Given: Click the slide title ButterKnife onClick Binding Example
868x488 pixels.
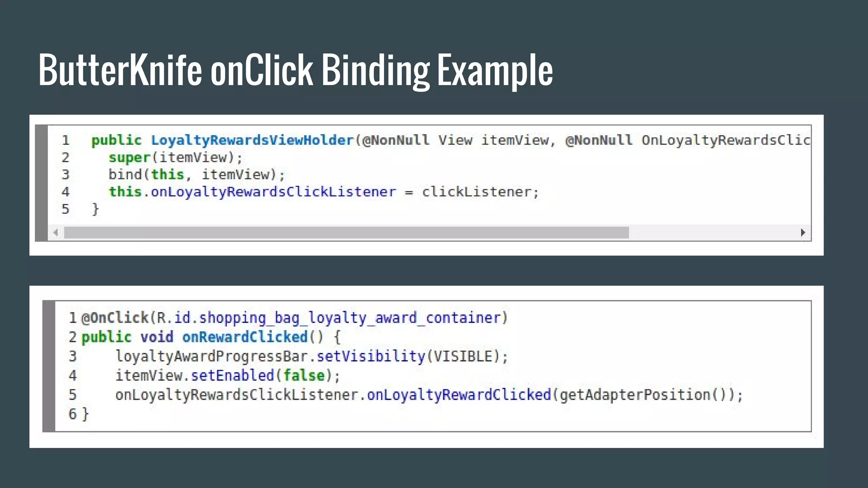Looking at the screenshot, I should click(x=295, y=70).
